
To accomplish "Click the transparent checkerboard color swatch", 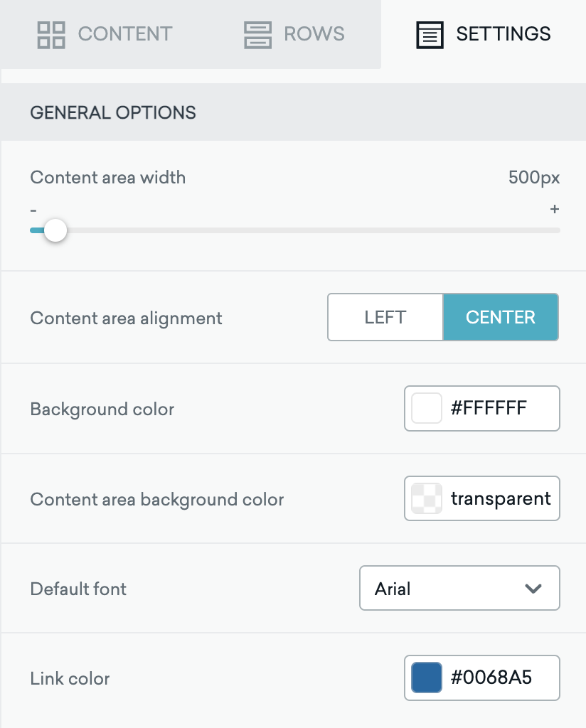I will tap(426, 498).
